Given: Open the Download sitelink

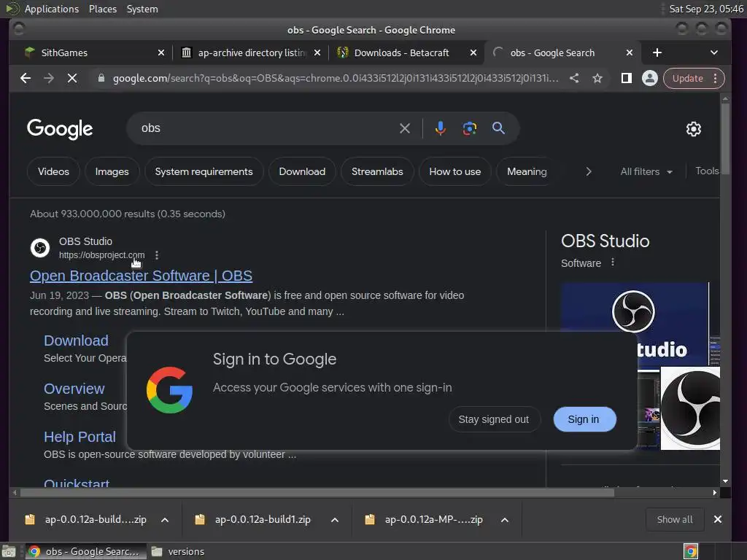Looking at the screenshot, I should [76, 341].
